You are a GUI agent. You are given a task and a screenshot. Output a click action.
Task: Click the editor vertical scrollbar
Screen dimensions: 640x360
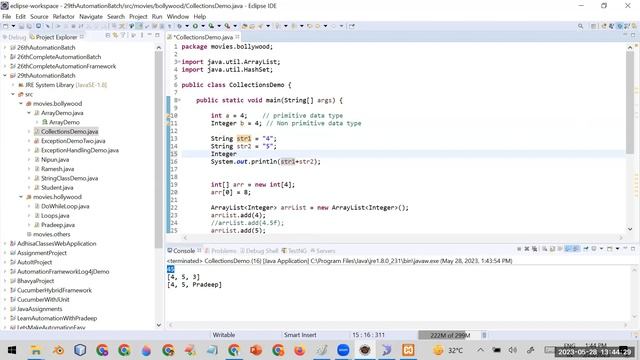coord(630,102)
